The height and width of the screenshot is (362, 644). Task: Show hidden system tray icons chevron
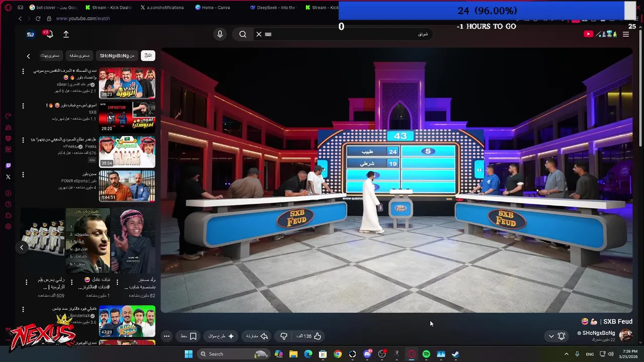point(566,354)
